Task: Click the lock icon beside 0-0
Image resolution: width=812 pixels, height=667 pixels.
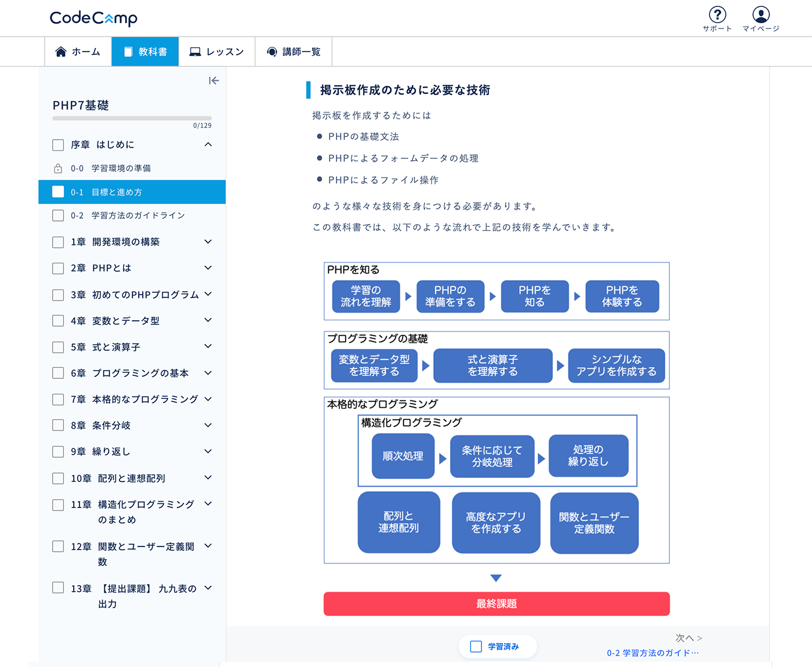Action: (x=58, y=169)
